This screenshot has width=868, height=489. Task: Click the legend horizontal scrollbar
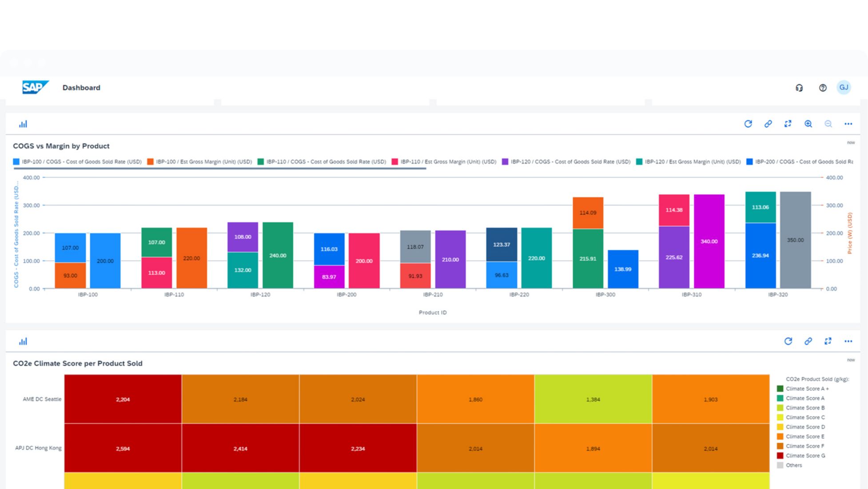coord(220,169)
